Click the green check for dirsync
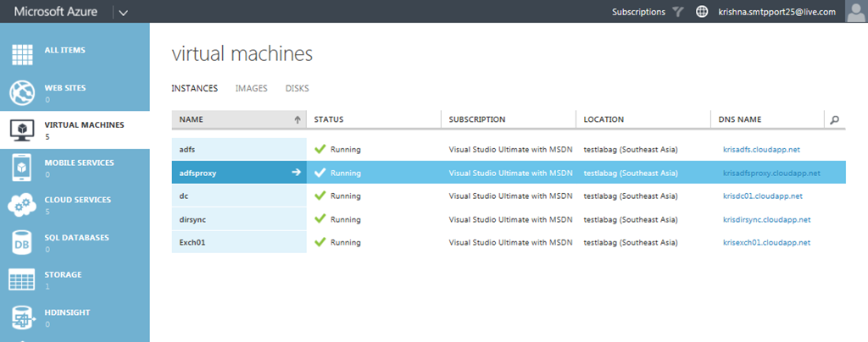Image resolution: width=868 pixels, height=342 pixels. click(x=320, y=218)
